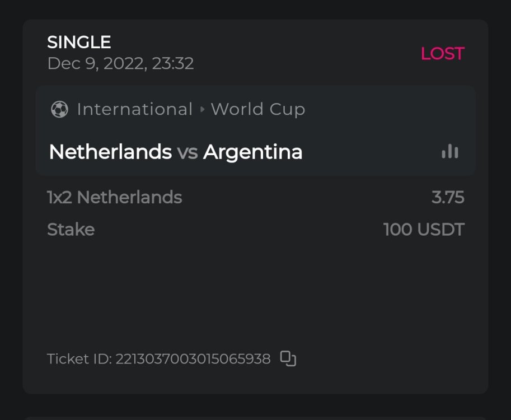Click empty area below the Stake row
511x420 pixels.
255,291
